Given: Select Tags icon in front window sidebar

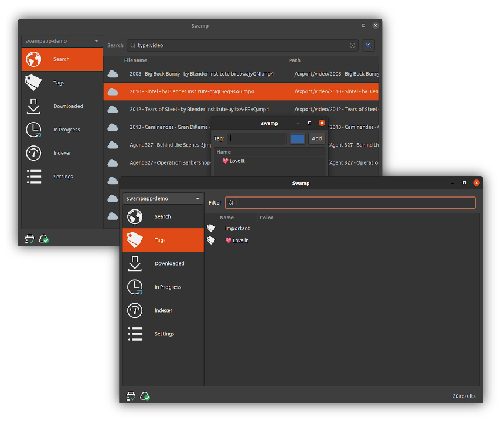Looking at the screenshot, I should [135, 240].
